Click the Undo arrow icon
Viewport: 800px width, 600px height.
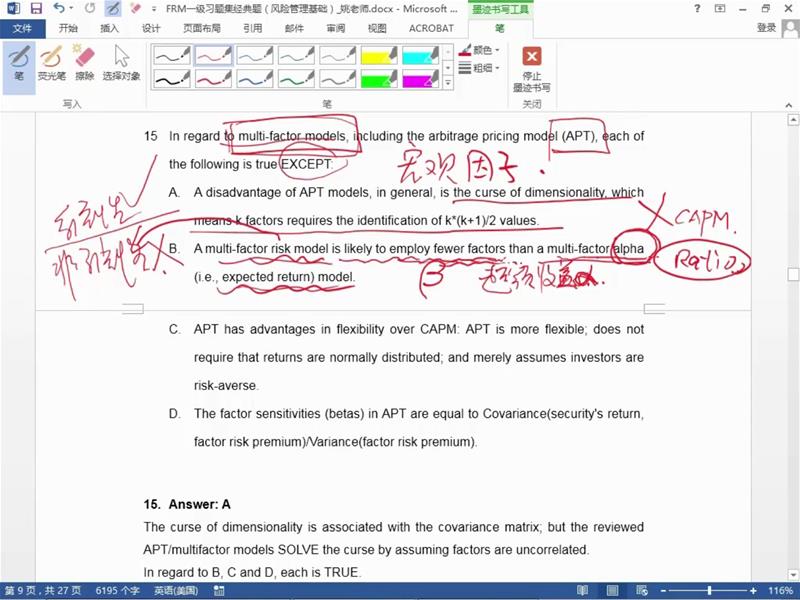tap(60, 8)
